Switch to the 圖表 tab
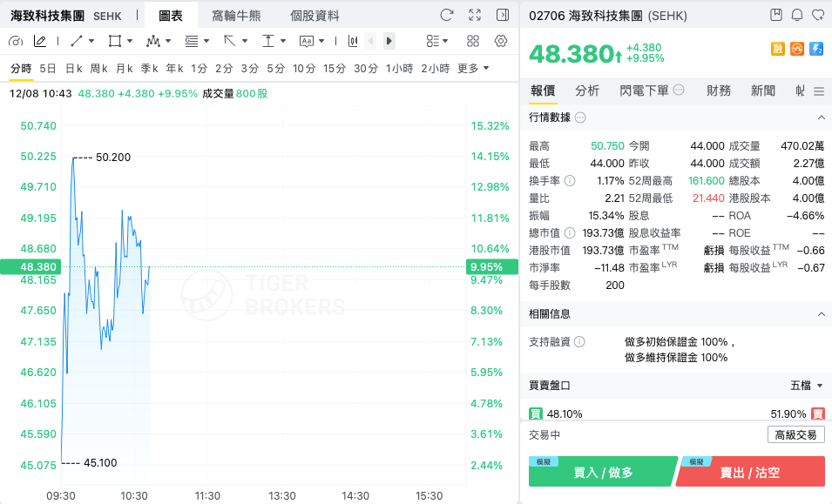832x504 pixels. click(171, 16)
